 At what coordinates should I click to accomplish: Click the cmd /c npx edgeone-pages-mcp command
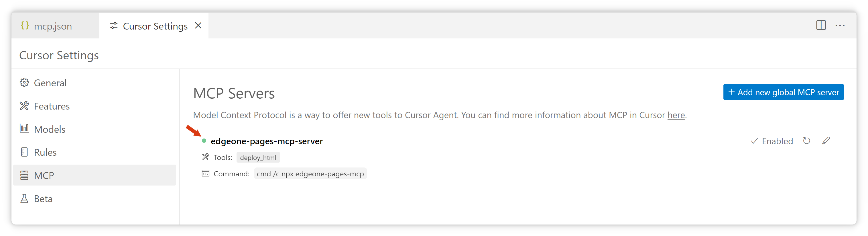pos(310,174)
